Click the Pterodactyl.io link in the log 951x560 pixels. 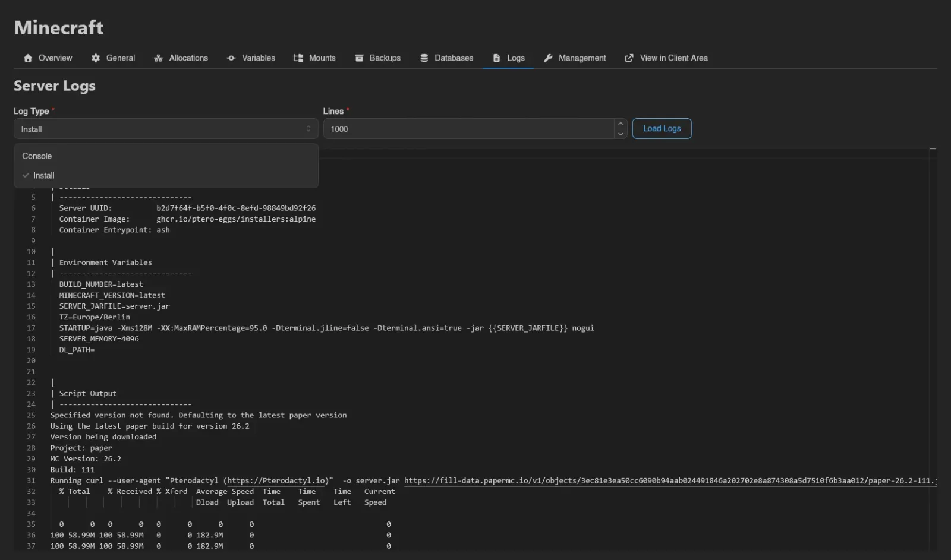276,481
